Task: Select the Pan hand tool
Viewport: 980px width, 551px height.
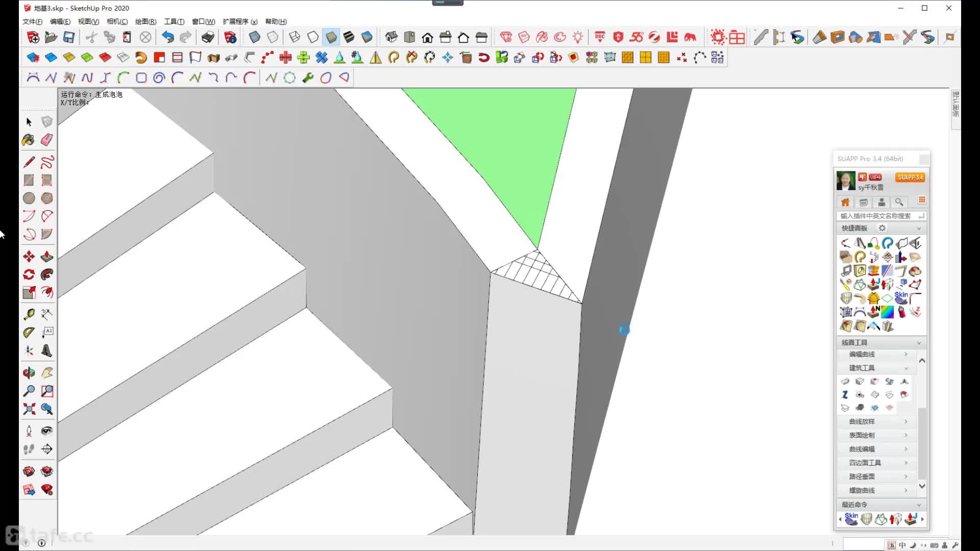Action: (x=47, y=373)
